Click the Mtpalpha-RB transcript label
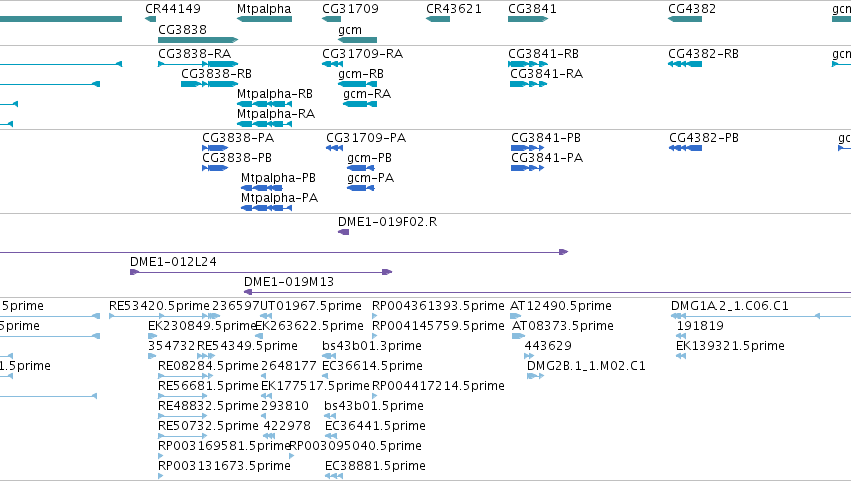 (275, 94)
